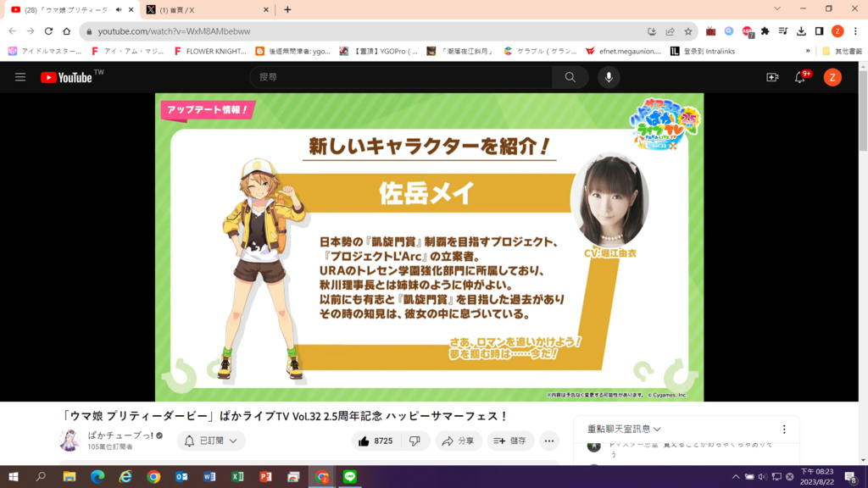868x488 pixels.
Task: Open the YouTube guide hamburger menu
Action: tap(20, 77)
